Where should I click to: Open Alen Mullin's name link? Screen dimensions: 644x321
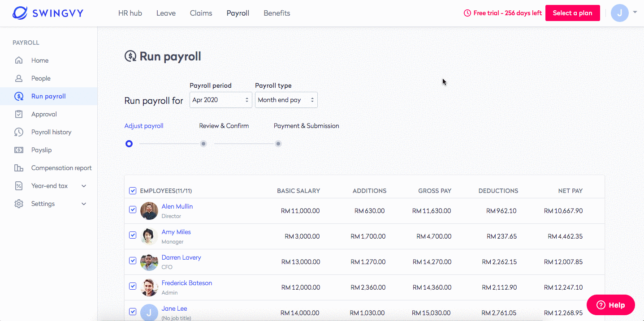click(177, 206)
